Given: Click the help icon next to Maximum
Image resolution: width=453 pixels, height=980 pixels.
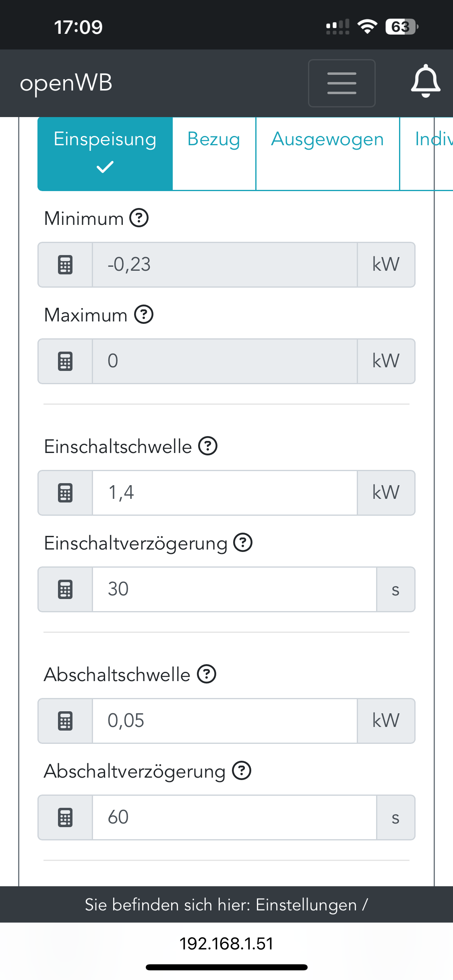Looking at the screenshot, I should click(x=144, y=315).
